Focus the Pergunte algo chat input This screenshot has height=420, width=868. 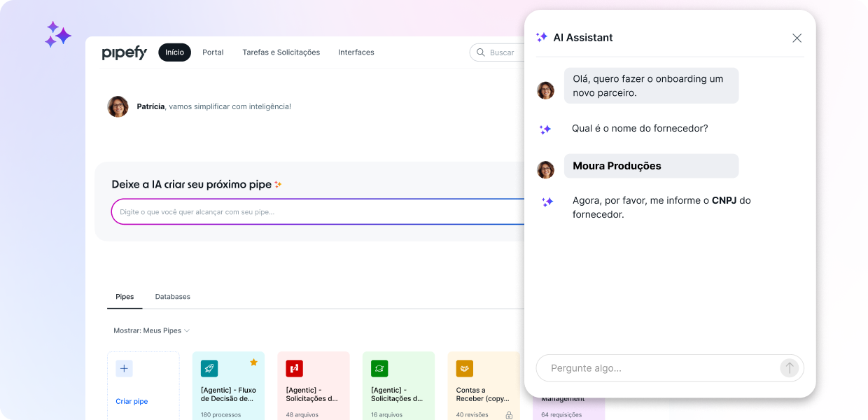click(x=658, y=368)
